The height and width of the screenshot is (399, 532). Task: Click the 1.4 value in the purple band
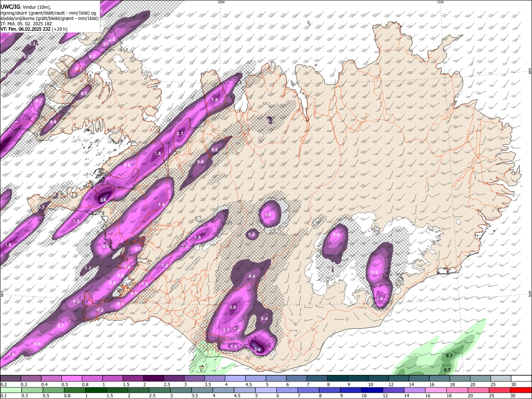coord(162,205)
